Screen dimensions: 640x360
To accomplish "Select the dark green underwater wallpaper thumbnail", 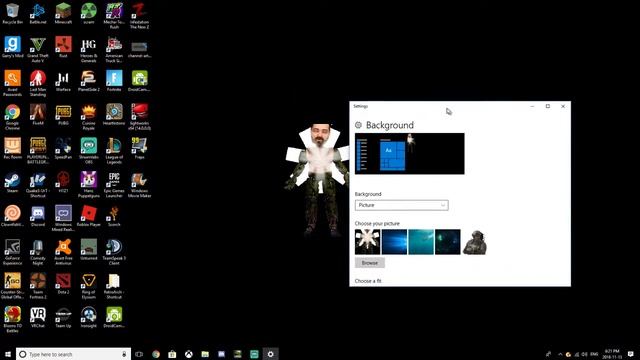I will tap(448, 242).
